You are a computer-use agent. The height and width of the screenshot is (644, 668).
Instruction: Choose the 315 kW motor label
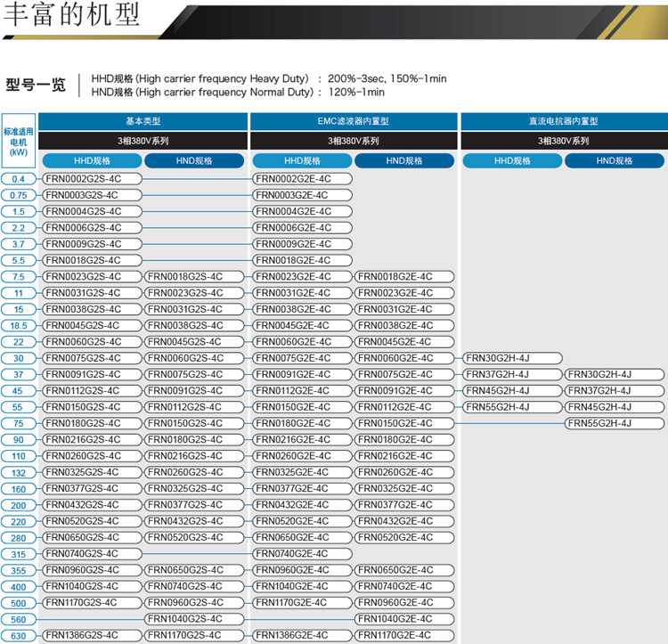coord(19,554)
